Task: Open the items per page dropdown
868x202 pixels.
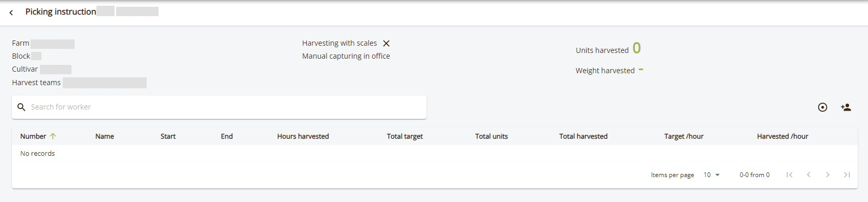Action: coord(712,175)
